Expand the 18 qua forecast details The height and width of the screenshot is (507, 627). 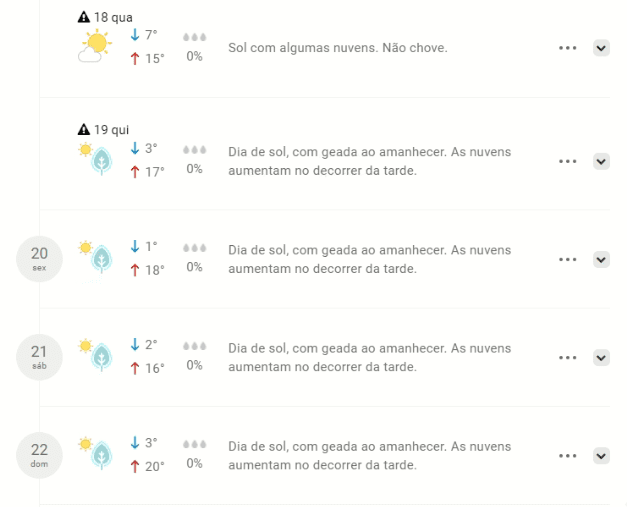(x=601, y=48)
